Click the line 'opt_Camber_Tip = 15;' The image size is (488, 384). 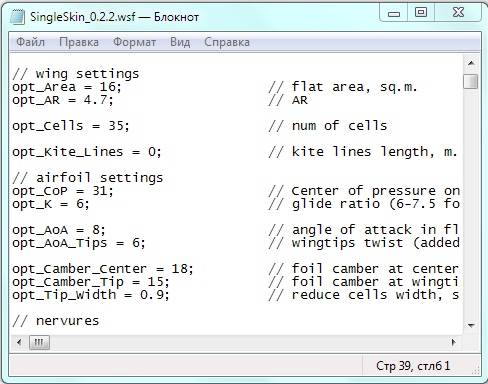pos(91,282)
